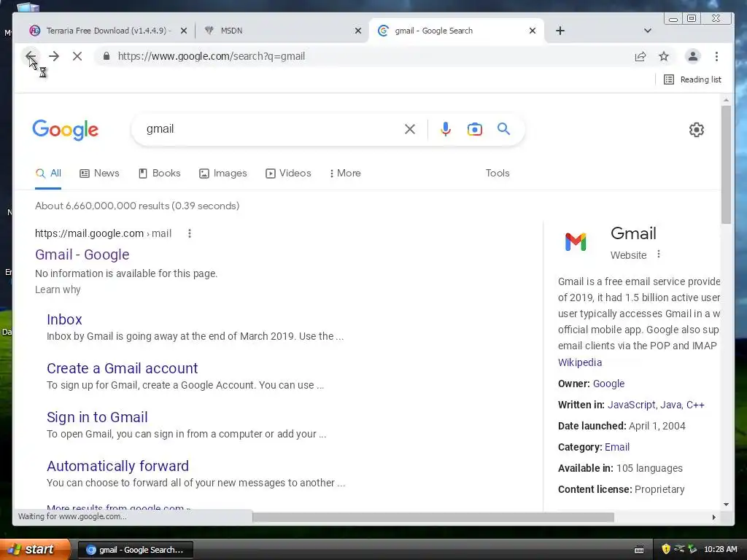
Task: Bookmark this page with the star icon
Action: click(664, 56)
